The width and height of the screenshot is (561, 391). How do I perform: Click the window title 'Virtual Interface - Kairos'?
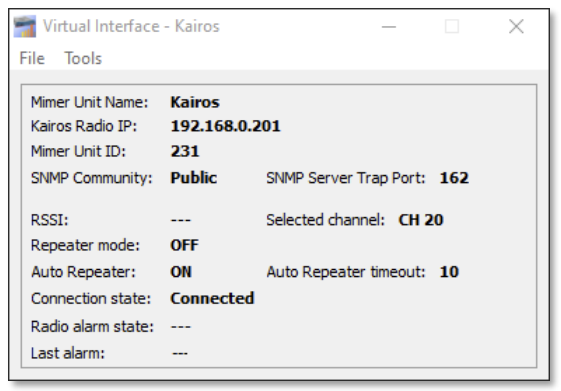(131, 26)
